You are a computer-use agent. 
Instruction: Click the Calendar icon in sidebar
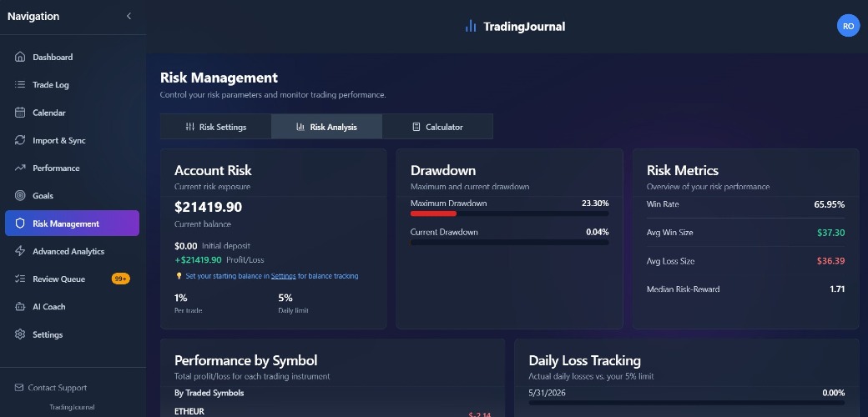point(20,113)
